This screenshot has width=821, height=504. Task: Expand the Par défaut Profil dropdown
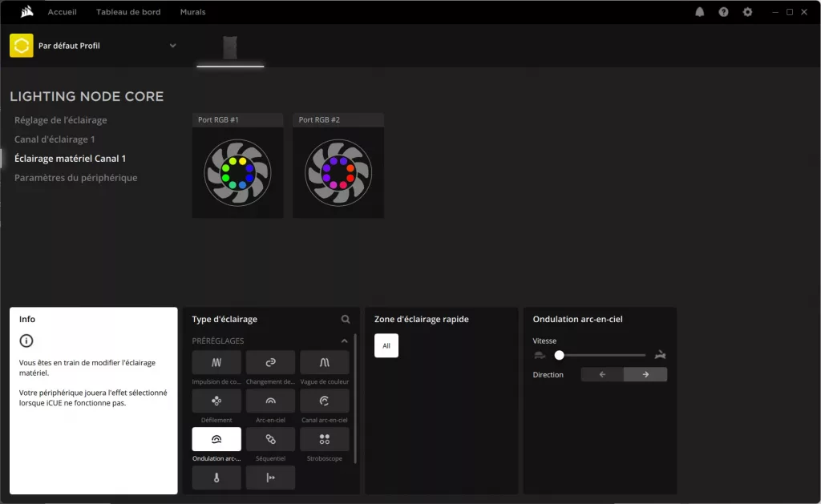(x=173, y=46)
